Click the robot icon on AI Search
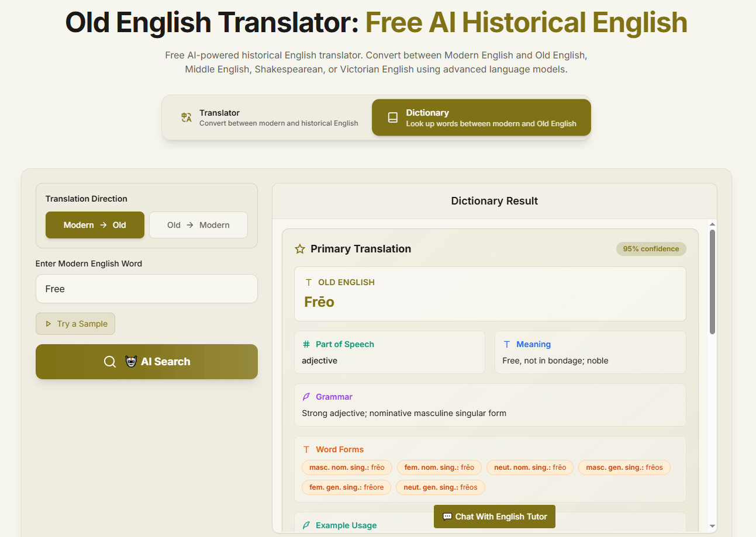756x537 pixels. pyautogui.click(x=131, y=362)
